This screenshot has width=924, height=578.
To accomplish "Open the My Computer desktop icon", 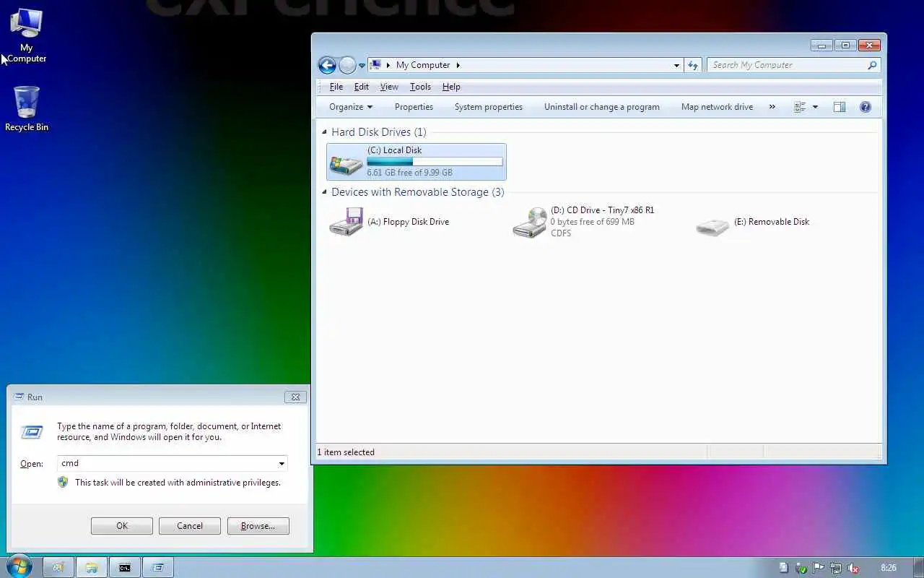I will pyautogui.click(x=27, y=36).
